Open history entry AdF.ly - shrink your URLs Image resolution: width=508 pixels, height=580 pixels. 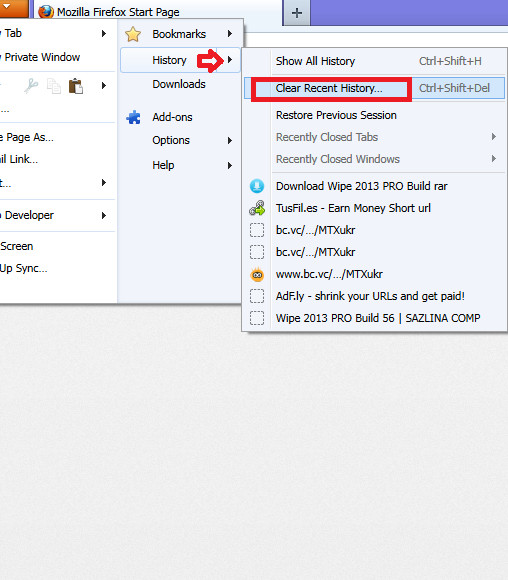(x=374, y=296)
